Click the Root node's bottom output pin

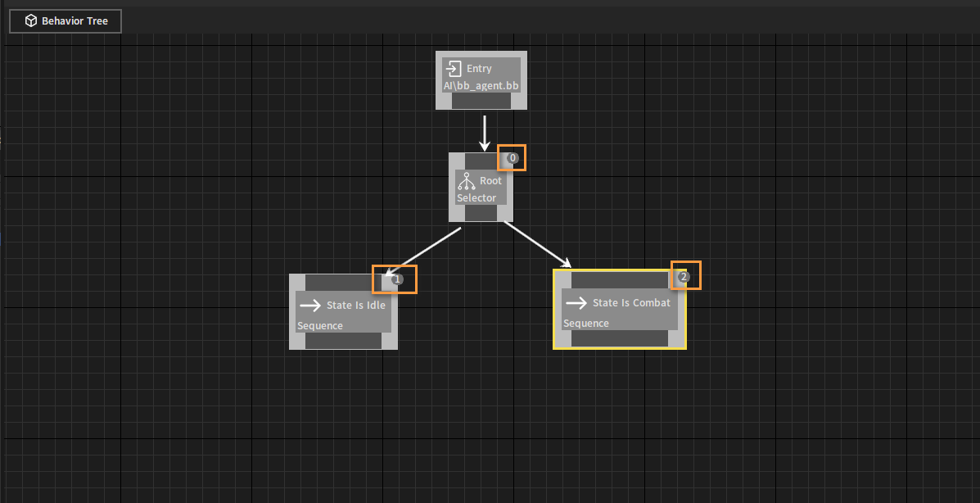pyautogui.click(x=481, y=213)
